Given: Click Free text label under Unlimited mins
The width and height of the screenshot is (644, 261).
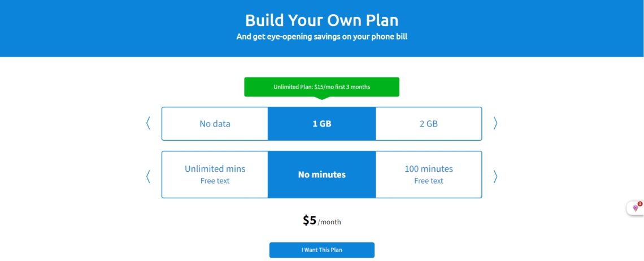Looking at the screenshot, I should tap(215, 181).
